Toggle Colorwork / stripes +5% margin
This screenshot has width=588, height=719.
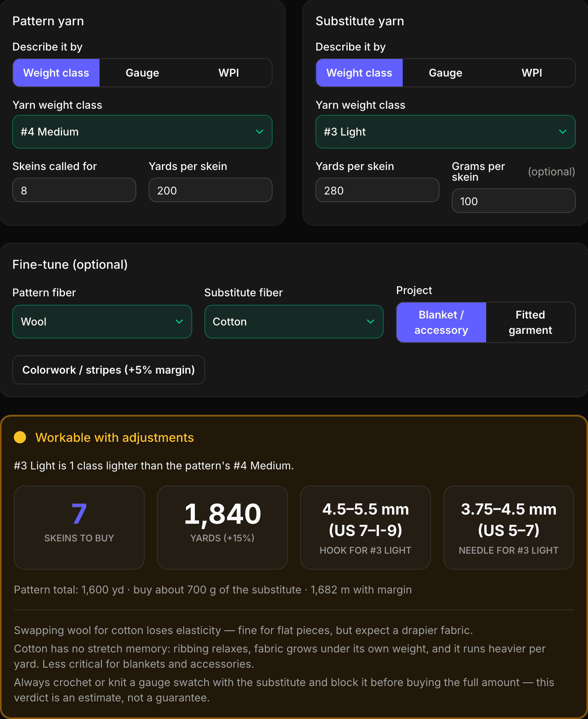(109, 370)
